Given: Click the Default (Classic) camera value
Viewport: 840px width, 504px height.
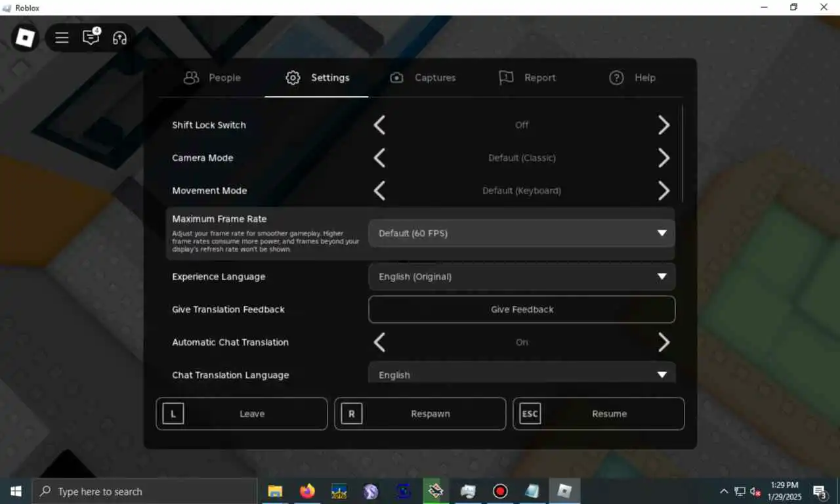Looking at the screenshot, I should 522,157.
